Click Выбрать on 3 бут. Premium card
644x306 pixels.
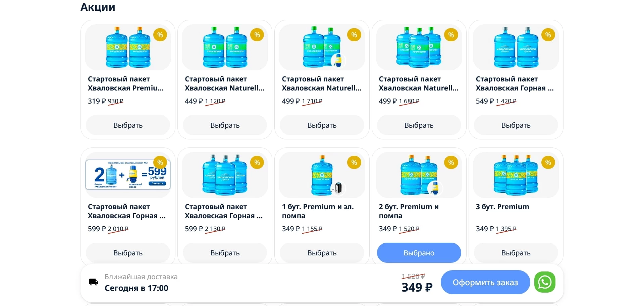pos(516,253)
